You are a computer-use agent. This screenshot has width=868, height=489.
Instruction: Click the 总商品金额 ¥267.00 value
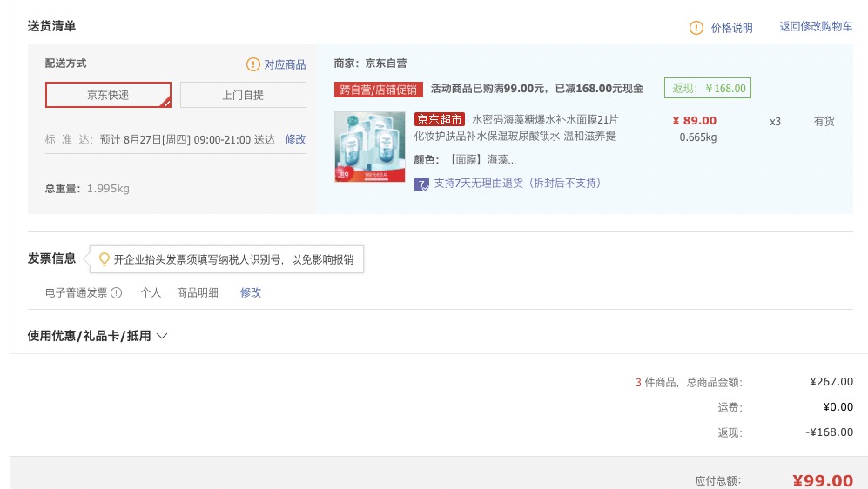coord(831,382)
